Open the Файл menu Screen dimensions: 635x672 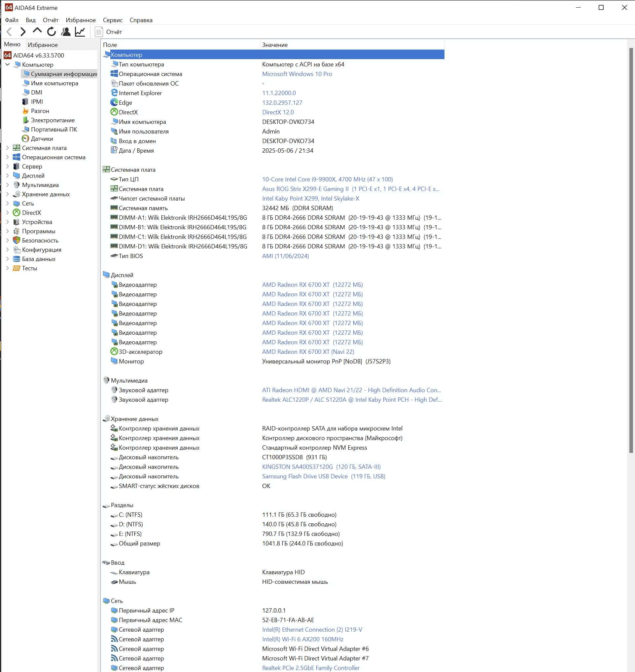[x=12, y=20]
